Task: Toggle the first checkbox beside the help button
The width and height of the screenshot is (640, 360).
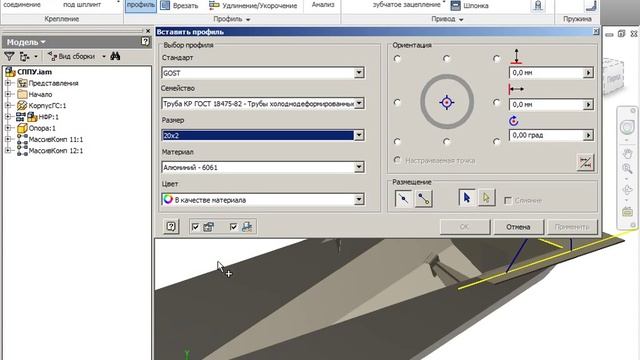Action: [196, 227]
